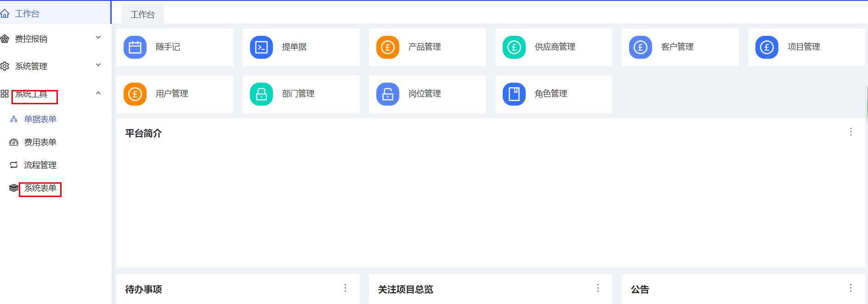Open 待办事项 more options menu
This screenshot has height=304, width=868.
(345, 288)
